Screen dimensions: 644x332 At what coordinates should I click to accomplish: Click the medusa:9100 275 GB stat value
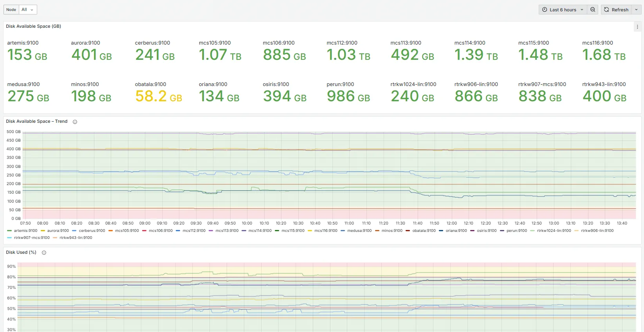(29, 96)
